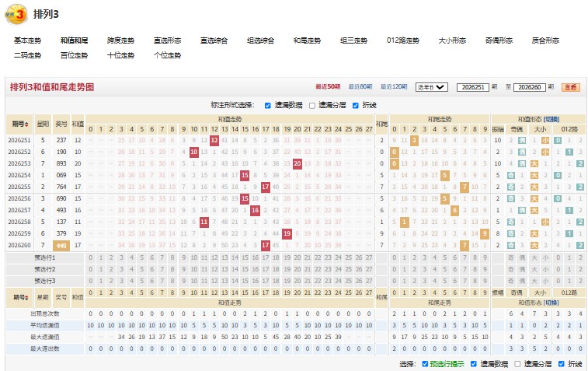Uncheck the top 遗漏数据 checkbox

[267, 106]
